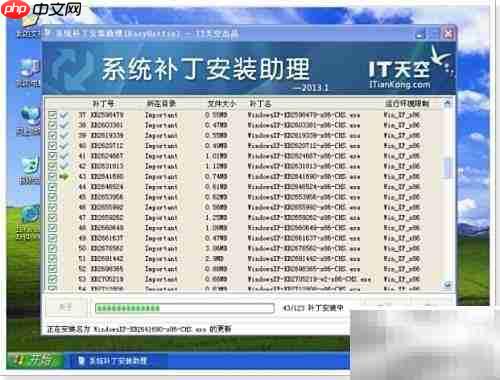Sort by the 文件大小 column header
Screen dimensions: 500x380
221,104
